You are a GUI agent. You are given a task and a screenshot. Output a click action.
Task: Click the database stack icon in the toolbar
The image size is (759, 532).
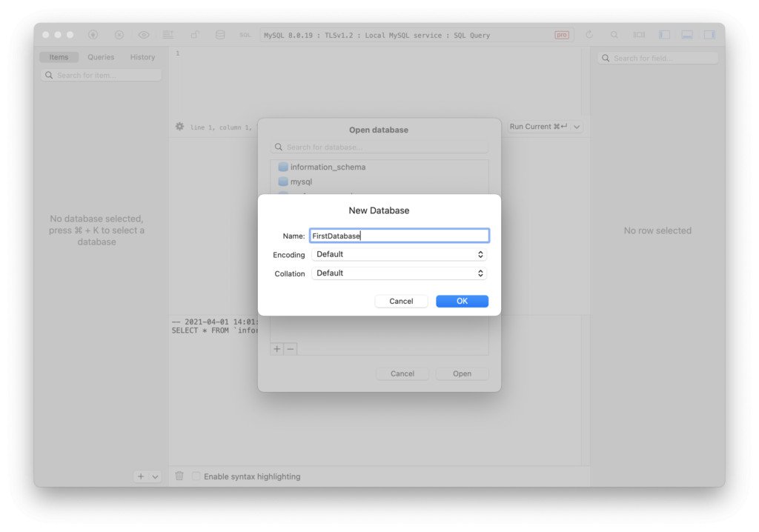tap(218, 35)
